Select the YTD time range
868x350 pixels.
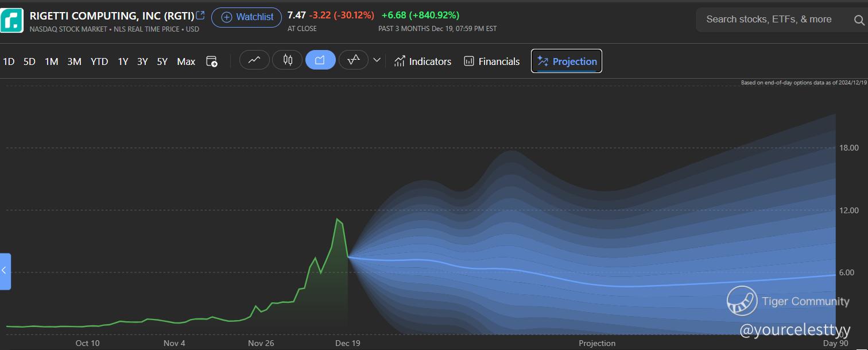99,61
